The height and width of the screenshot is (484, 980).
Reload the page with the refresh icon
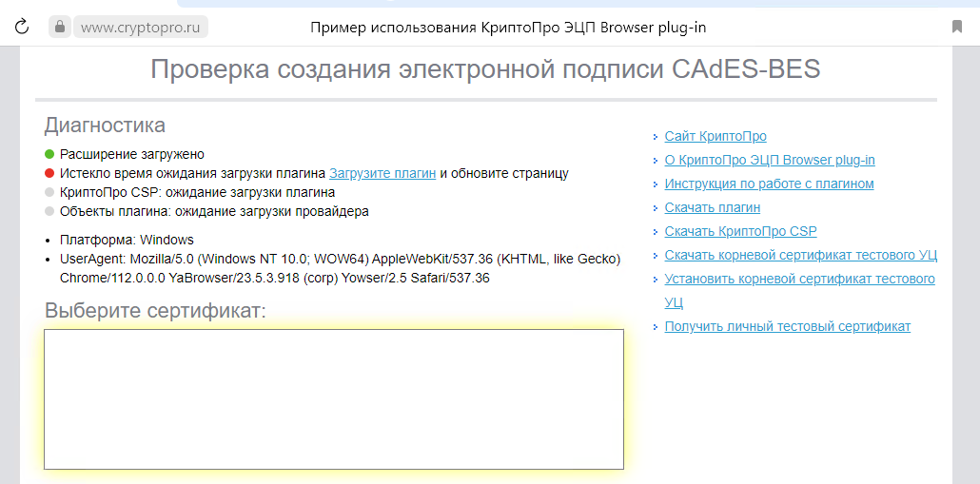point(22,27)
